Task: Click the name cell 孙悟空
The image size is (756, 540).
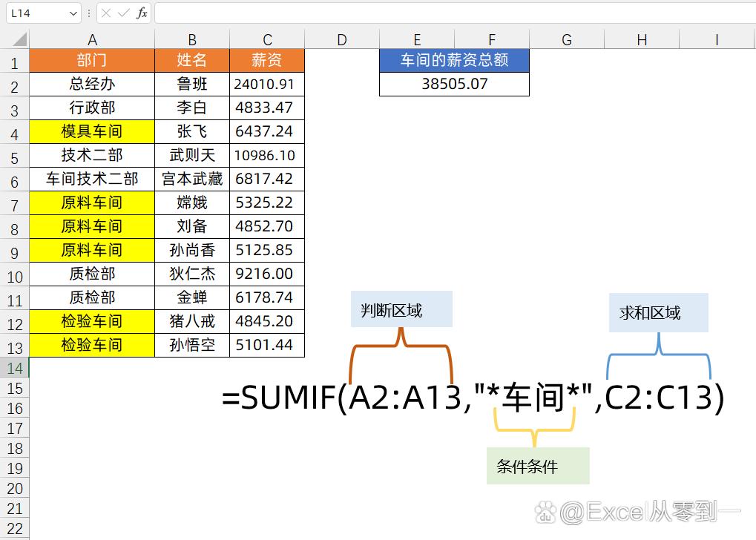Action: click(x=192, y=345)
